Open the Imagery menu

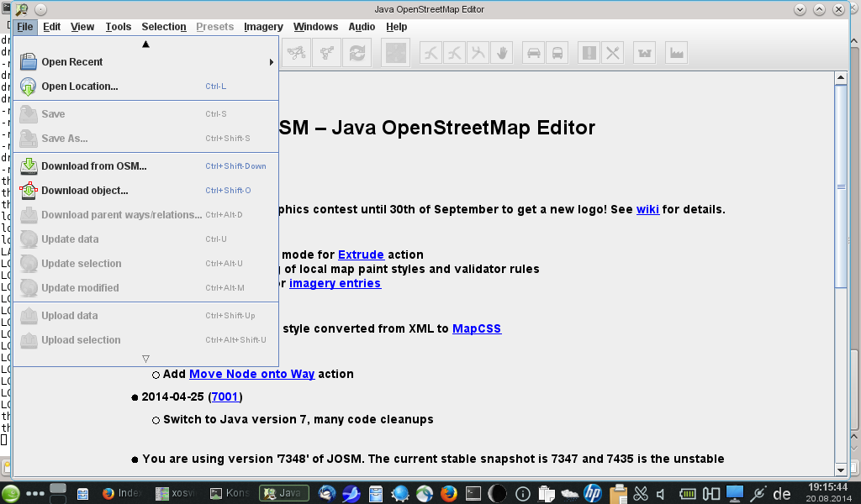pos(263,27)
